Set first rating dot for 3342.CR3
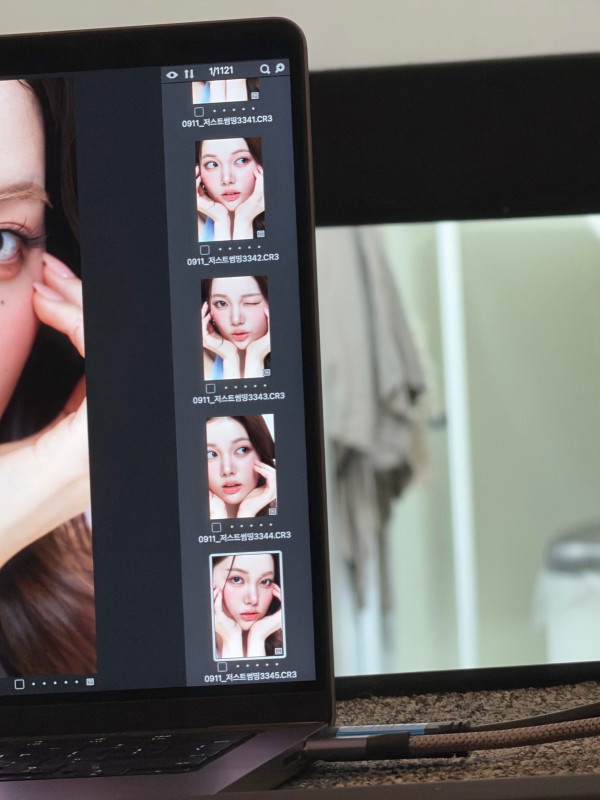600x800 pixels. click(220, 249)
